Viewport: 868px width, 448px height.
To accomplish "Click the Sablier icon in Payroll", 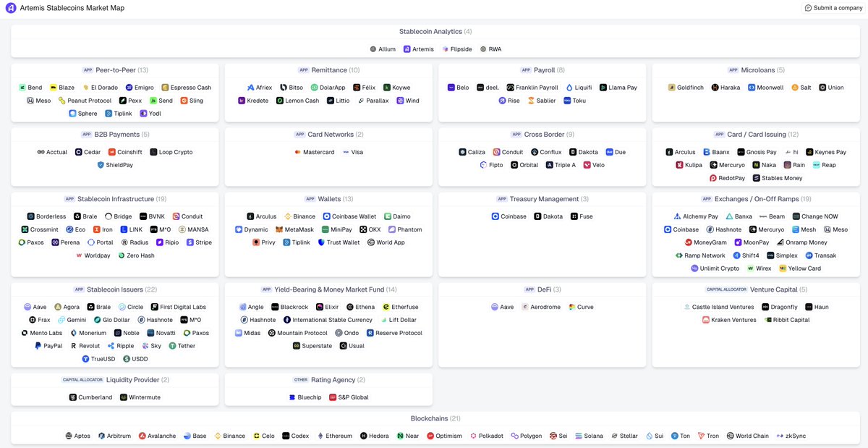I will tap(532, 101).
